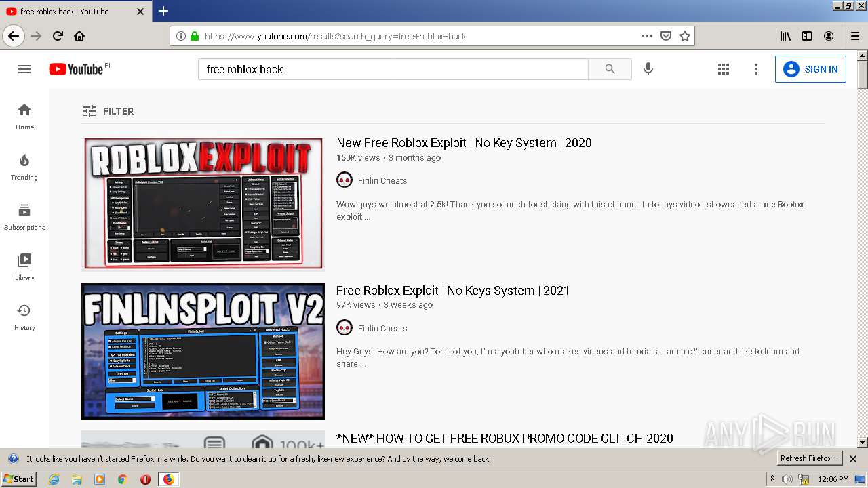868x488 pixels.
Task: Launch Opera from the taskbar
Action: tap(145, 479)
